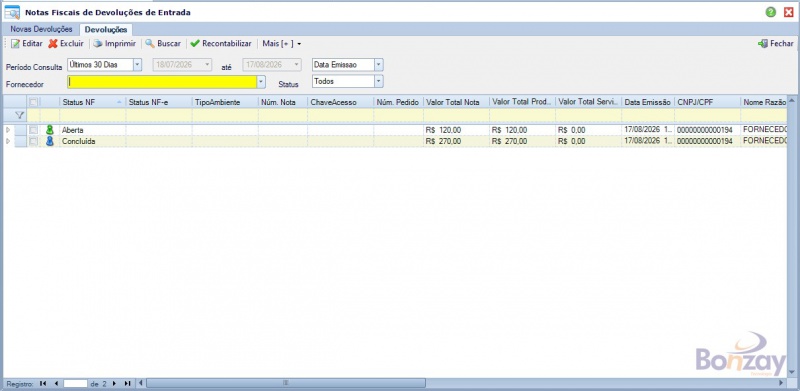Go to next record navigator arrow
This screenshot has height=391, width=800.
pos(114,383)
